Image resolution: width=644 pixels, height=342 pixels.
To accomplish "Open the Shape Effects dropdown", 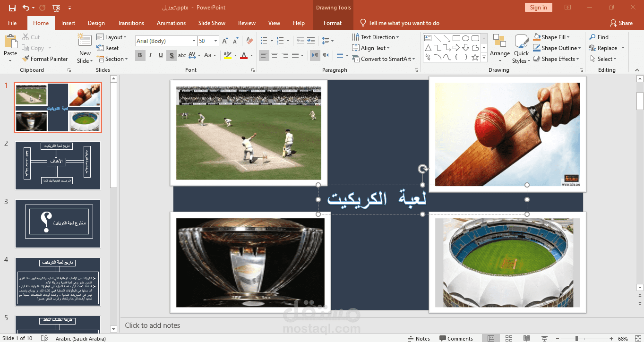I will 556,59.
